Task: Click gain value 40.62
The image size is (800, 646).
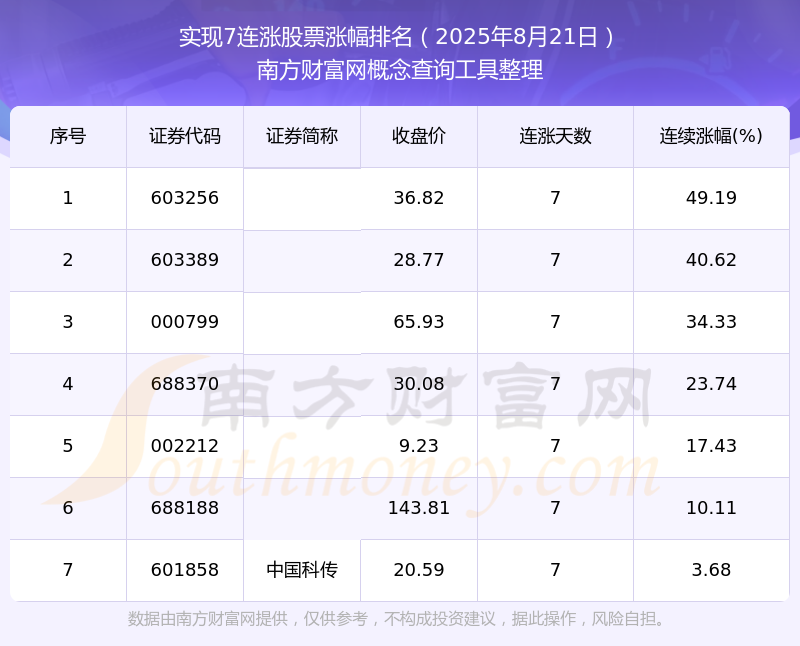Action: point(711,260)
